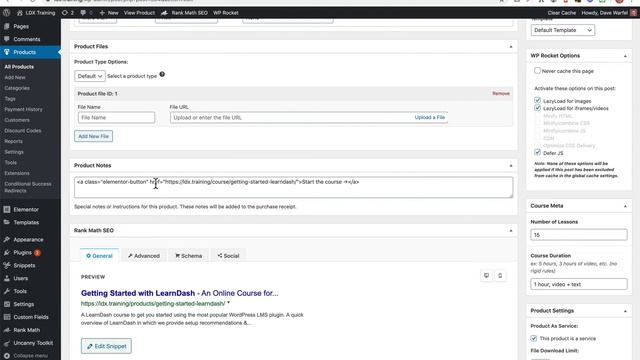Viewport: 640px width, 360px height.
Task: Open the Default product type dropdown
Action: (90, 76)
